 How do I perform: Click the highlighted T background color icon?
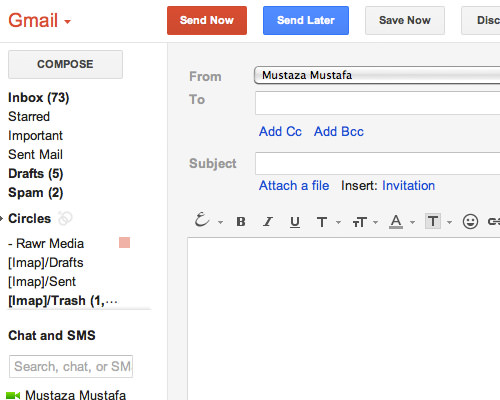[433, 221]
